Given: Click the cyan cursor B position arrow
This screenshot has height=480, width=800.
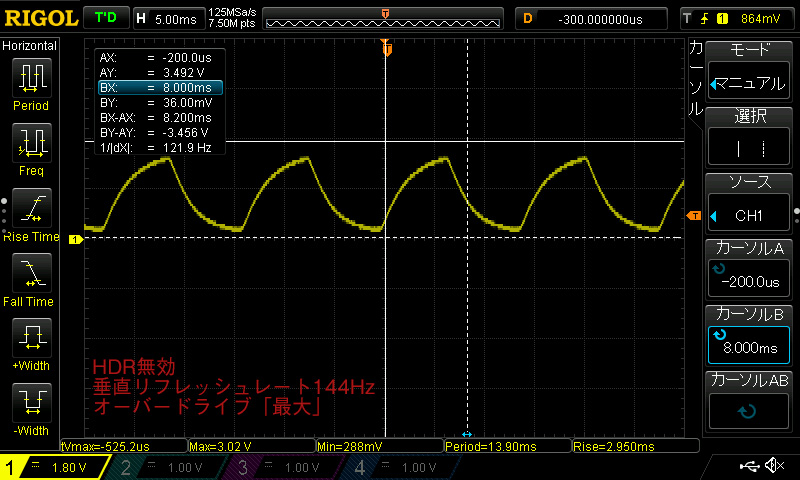Looking at the screenshot, I should (467, 434).
